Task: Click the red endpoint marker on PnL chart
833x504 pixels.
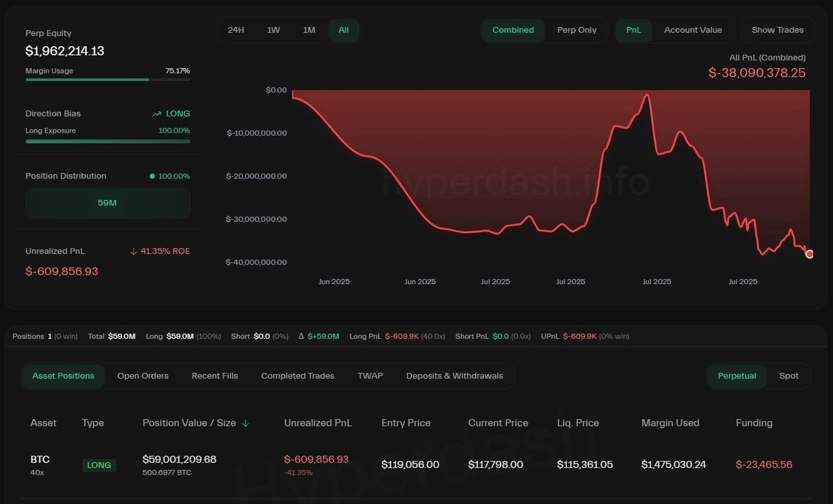Action: [x=809, y=254]
